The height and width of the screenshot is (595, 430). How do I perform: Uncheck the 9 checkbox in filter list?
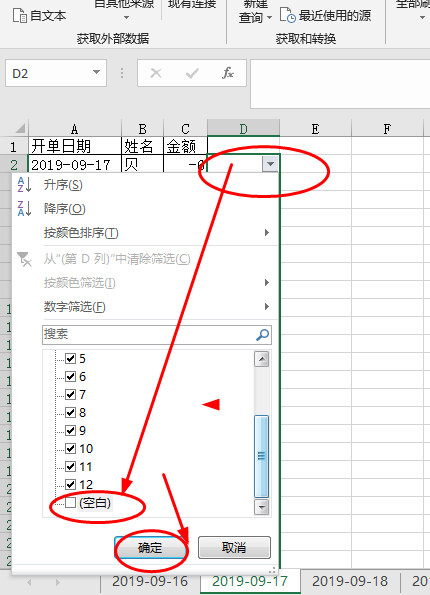(x=71, y=430)
